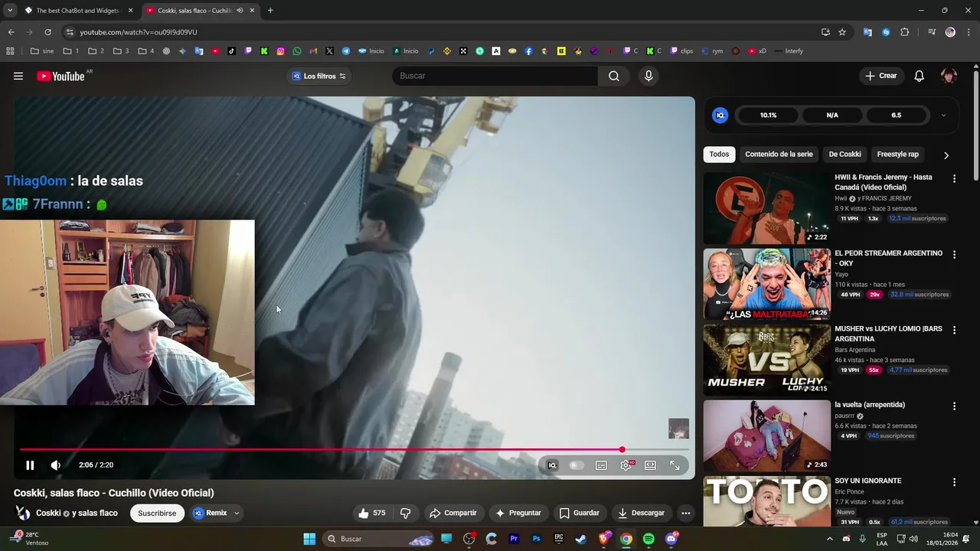Image resolution: width=980 pixels, height=551 pixels.
Task: Open the browser extensions puzzle icon
Action: tap(904, 32)
